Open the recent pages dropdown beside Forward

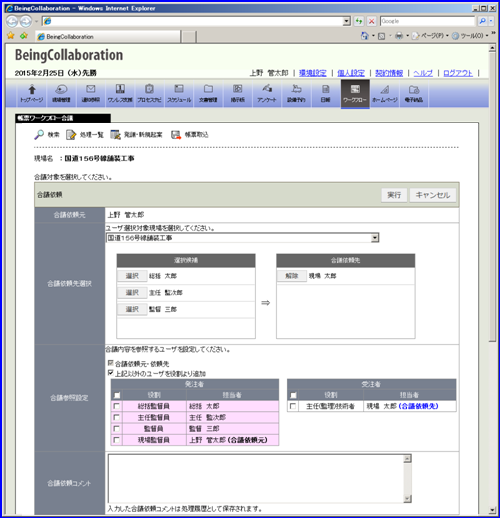point(36,22)
